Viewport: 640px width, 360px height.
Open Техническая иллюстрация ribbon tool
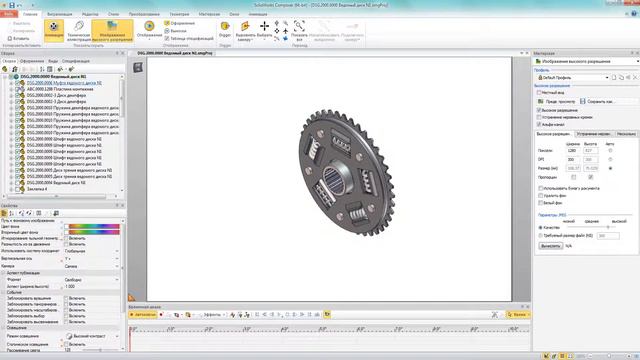click(x=78, y=31)
